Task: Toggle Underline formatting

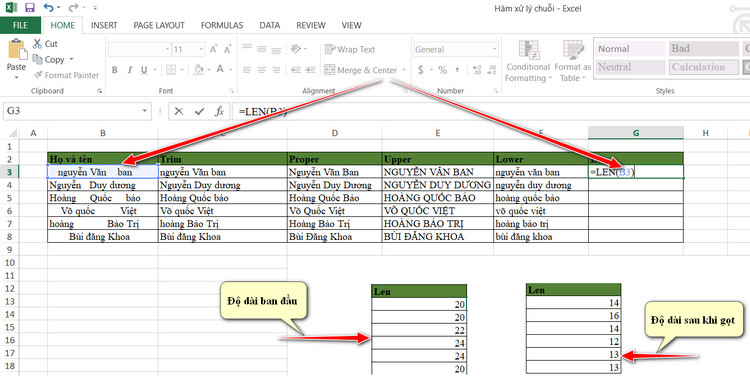Action: click(x=144, y=70)
